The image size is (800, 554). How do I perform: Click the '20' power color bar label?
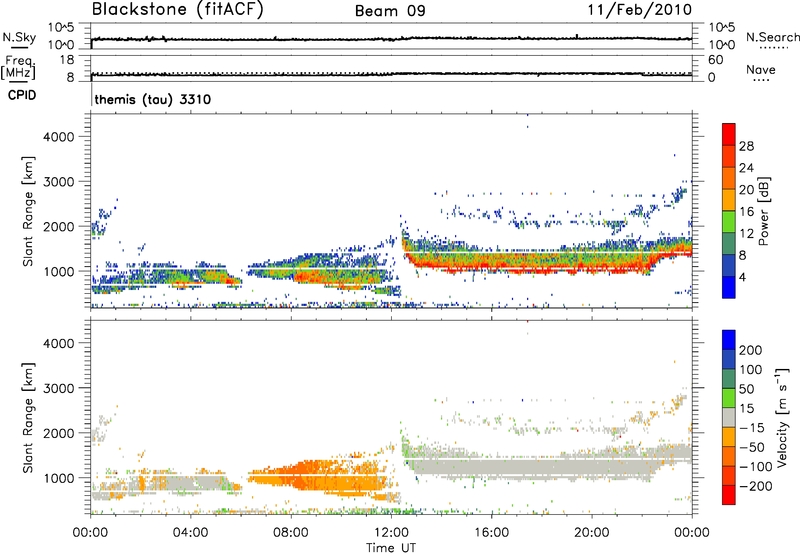pos(746,190)
